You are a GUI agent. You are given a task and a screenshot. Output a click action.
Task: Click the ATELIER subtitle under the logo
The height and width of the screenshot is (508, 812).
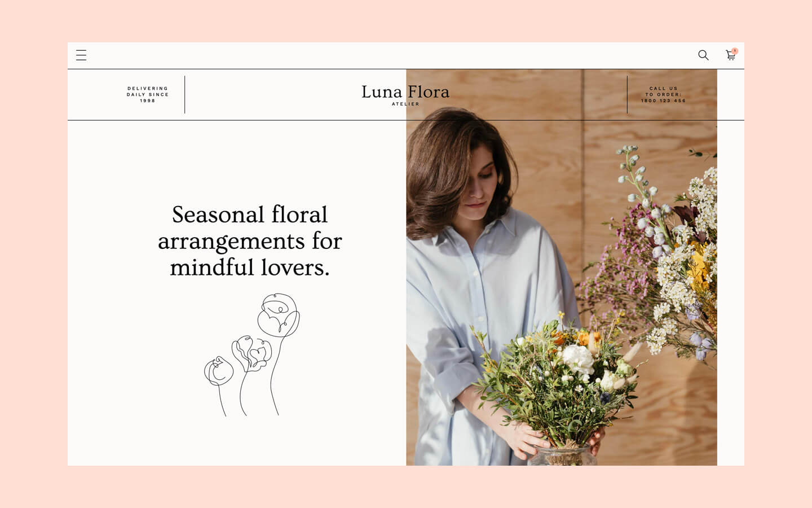[x=405, y=104]
